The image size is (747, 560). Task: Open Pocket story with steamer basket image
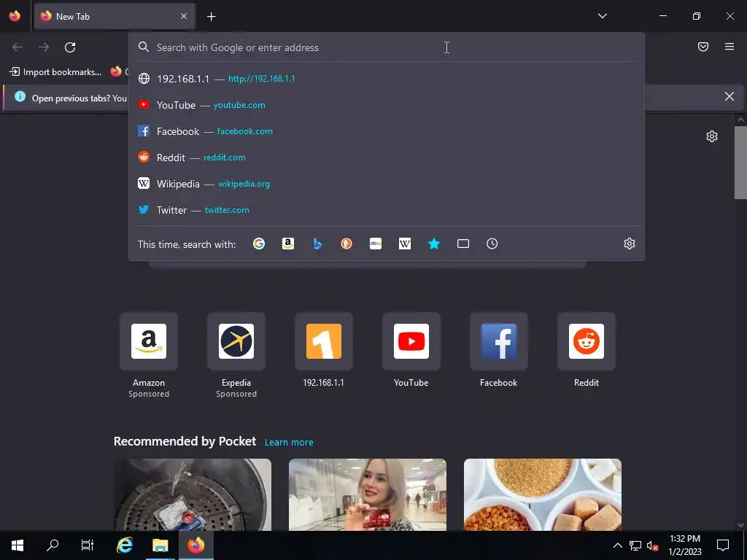(x=193, y=494)
